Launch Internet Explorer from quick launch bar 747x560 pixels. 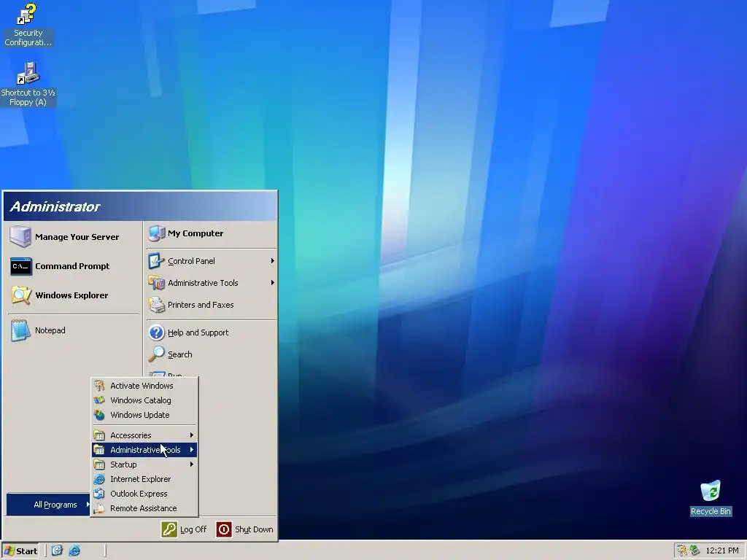(75, 551)
